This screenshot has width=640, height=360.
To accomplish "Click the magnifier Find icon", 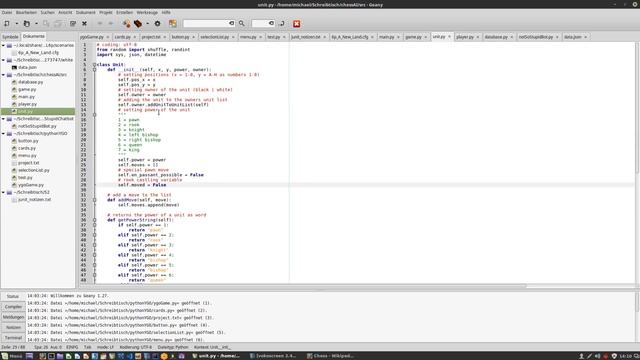I will point(242,24).
